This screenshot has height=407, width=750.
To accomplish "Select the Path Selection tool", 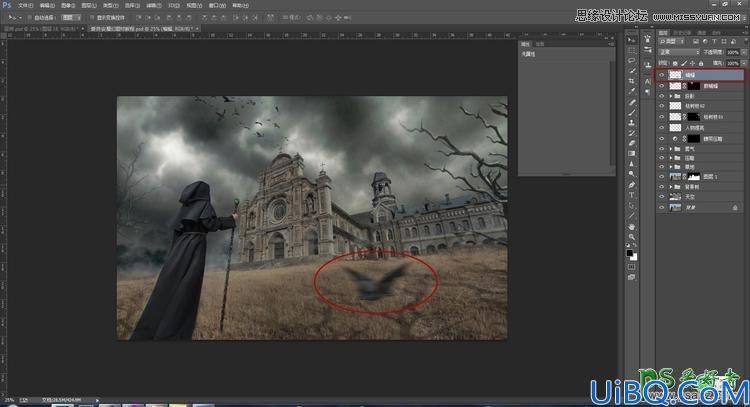I will [x=631, y=206].
